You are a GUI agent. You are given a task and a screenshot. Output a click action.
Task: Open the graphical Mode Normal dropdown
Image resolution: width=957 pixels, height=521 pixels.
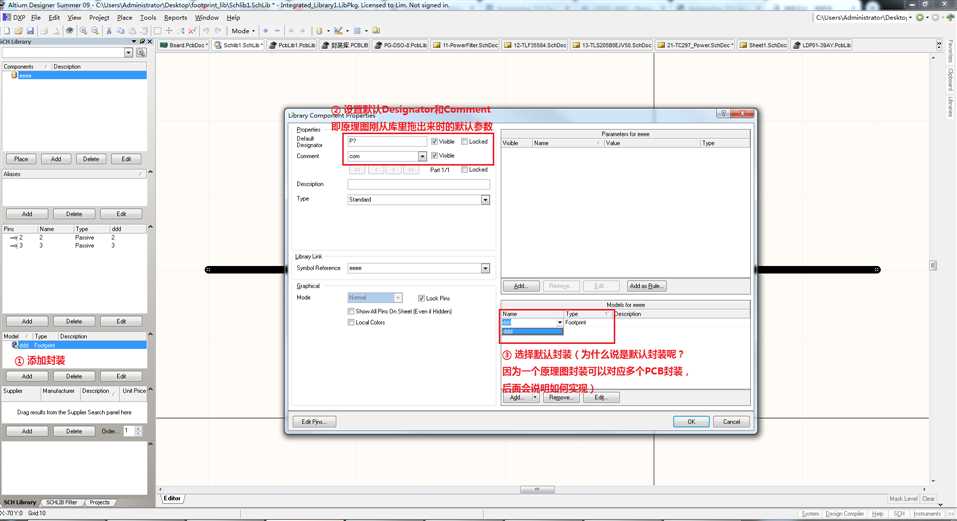[397, 298]
